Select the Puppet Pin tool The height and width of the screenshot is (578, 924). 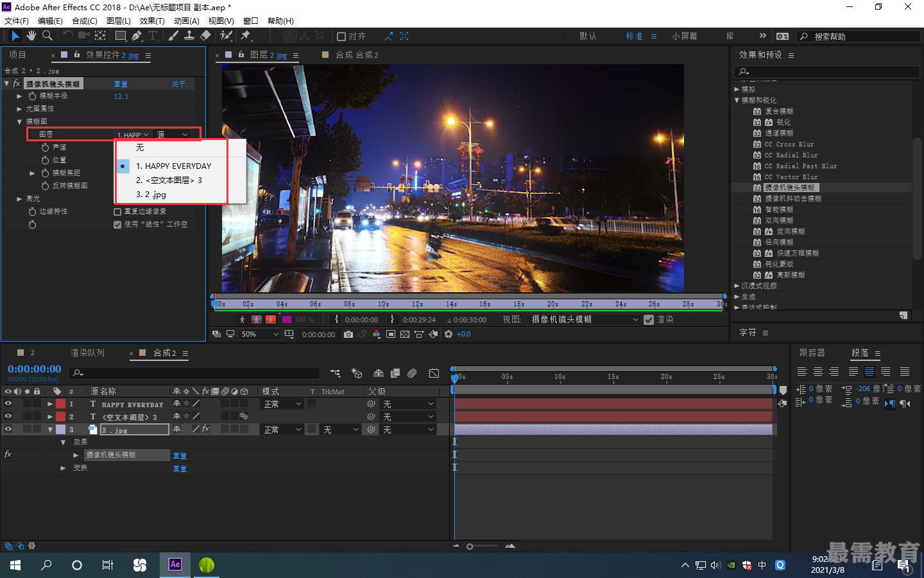[246, 36]
